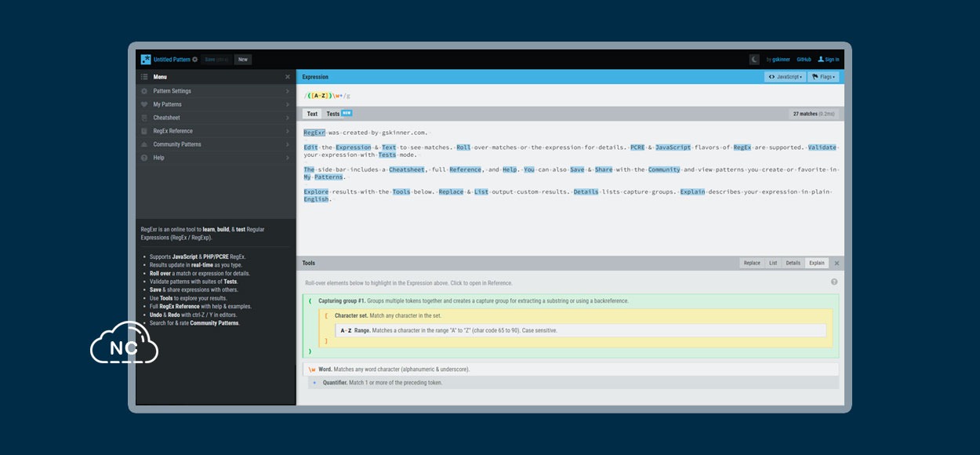Switch to the Text tab
The image size is (980, 455).
(x=312, y=114)
